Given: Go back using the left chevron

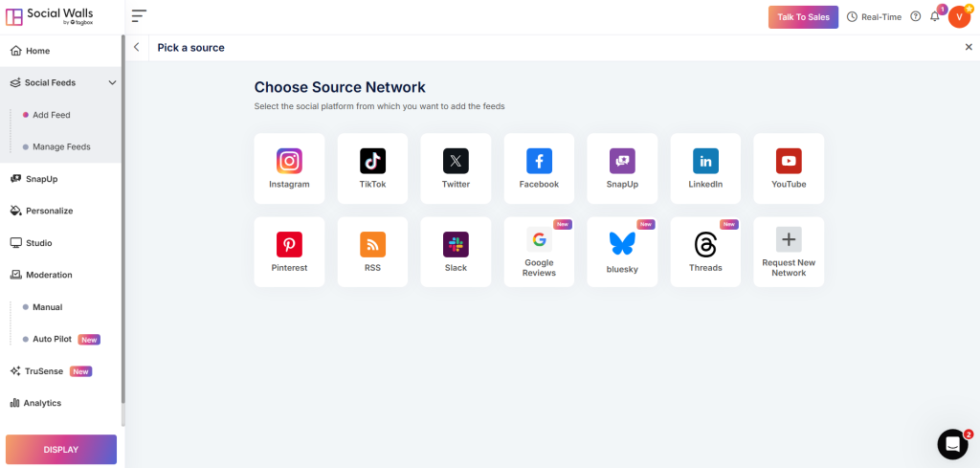Looking at the screenshot, I should (136, 48).
